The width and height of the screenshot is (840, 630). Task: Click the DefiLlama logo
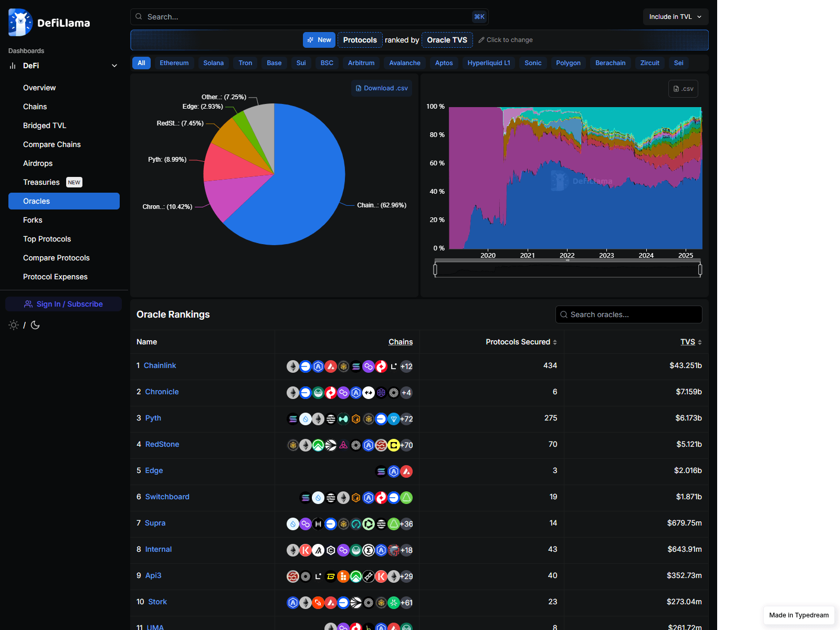point(49,23)
